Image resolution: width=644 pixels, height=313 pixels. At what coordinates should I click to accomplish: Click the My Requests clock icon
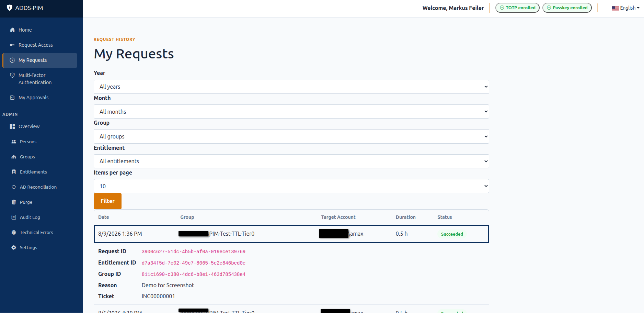pyautogui.click(x=12, y=60)
